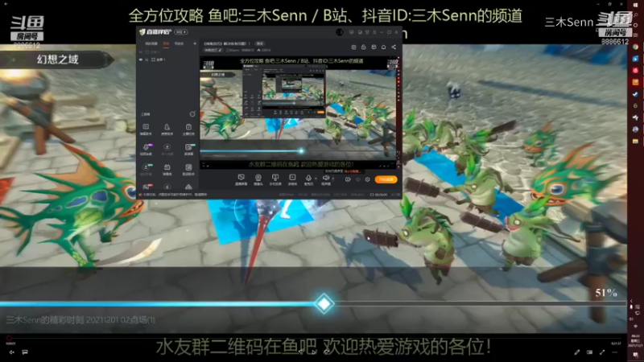Screen dimensions: 644x362
Task: Open the Steam-like checkmark app in taskbar
Action: (x=635, y=94)
